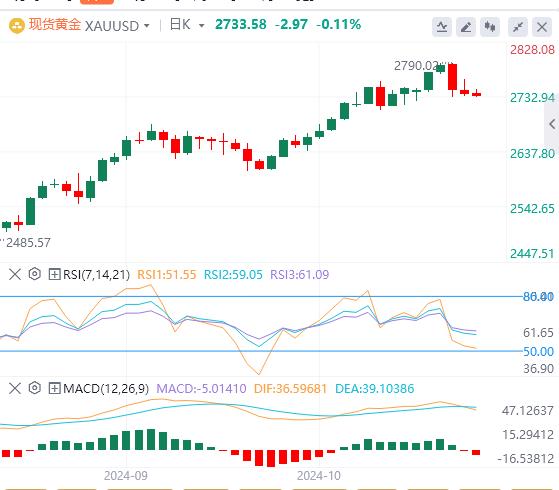Click the 2790.02 high price label
559x490 pixels.
point(416,66)
